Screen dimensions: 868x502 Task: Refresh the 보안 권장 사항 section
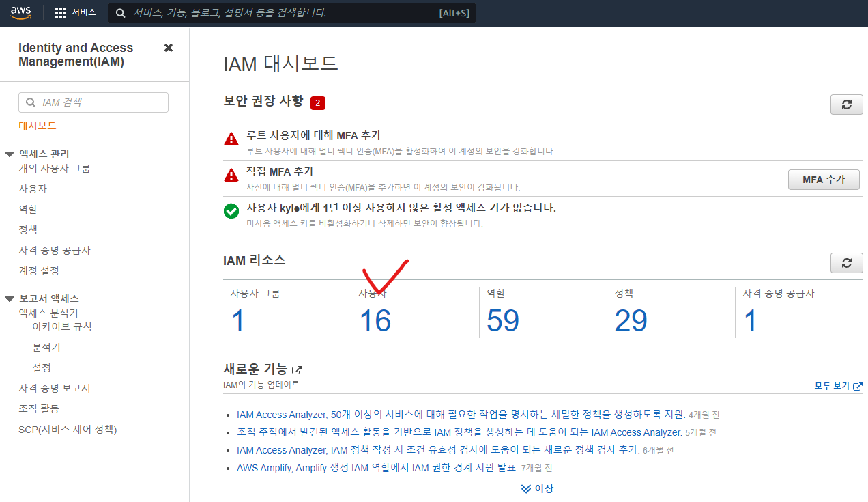pyautogui.click(x=847, y=104)
